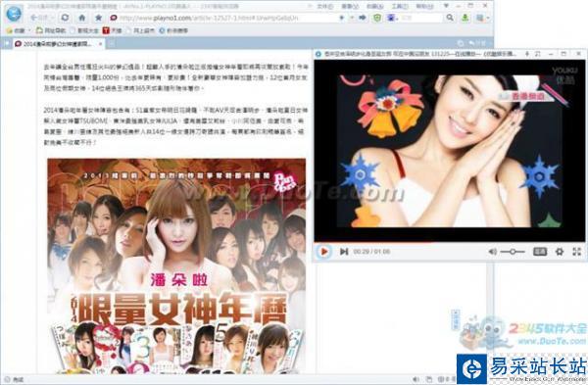Open the 查看 menu in the browser
This screenshot has height=385, width=588.
(x=350, y=6)
